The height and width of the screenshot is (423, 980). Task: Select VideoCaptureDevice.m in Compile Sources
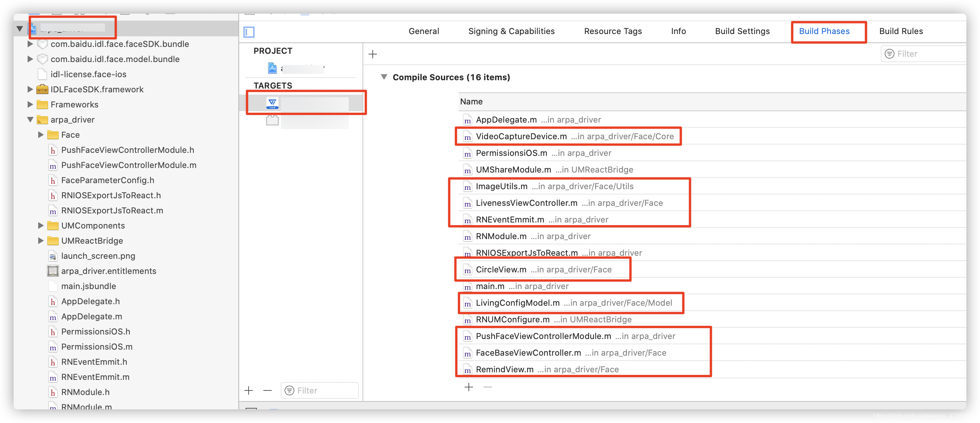521,137
